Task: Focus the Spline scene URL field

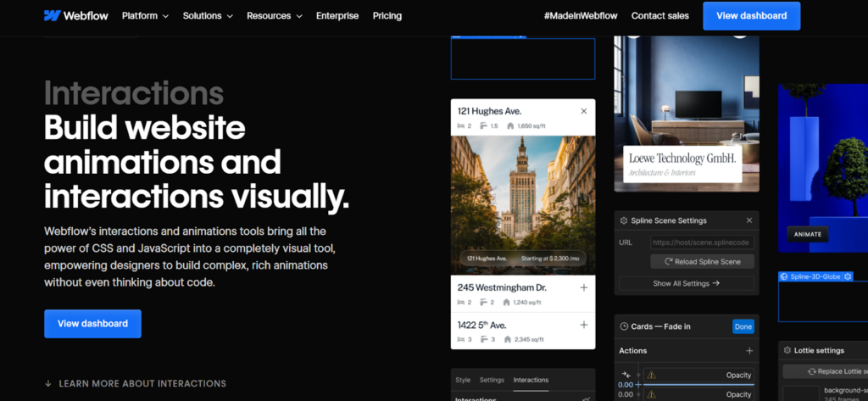Action: [x=702, y=242]
